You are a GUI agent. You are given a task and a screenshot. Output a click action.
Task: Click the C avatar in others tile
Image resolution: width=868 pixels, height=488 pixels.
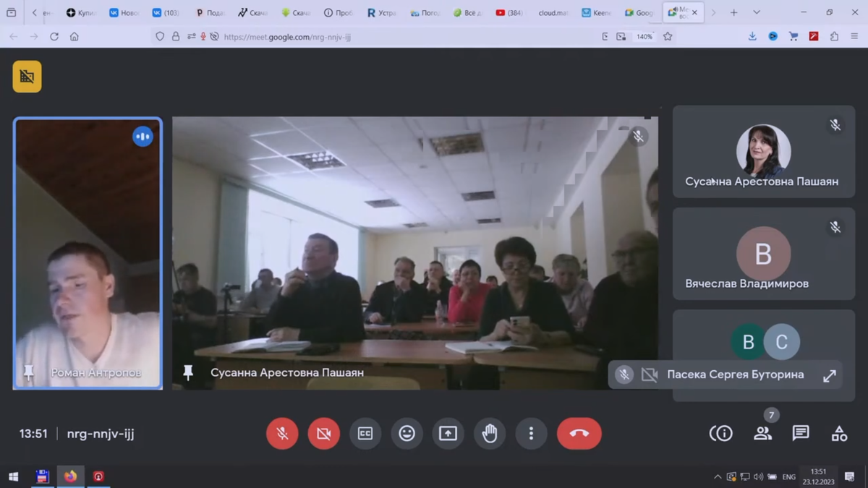click(782, 342)
